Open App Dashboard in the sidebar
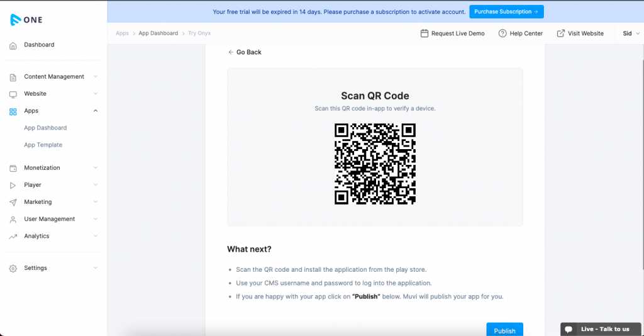This screenshot has height=336, width=644. (45, 128)
